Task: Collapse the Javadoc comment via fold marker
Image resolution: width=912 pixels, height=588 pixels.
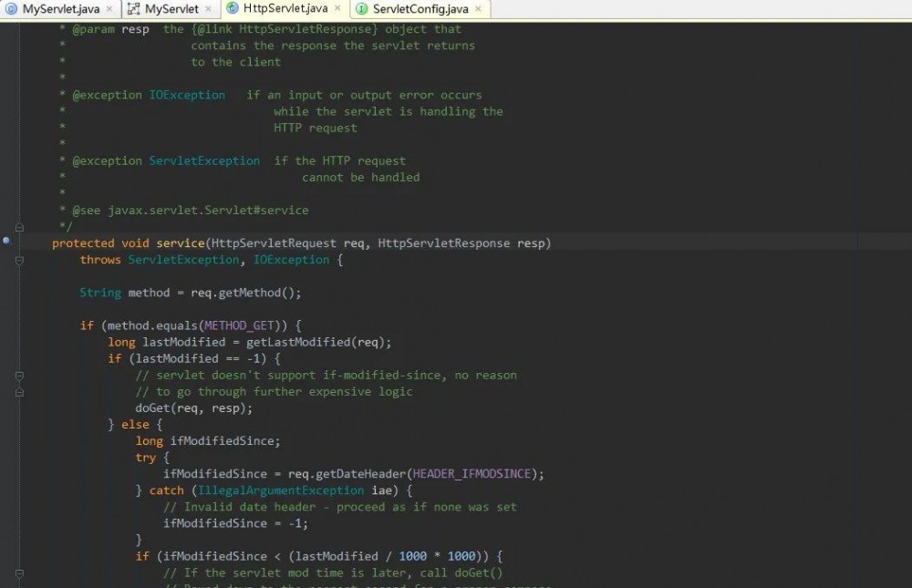Action: pos(18,228)
